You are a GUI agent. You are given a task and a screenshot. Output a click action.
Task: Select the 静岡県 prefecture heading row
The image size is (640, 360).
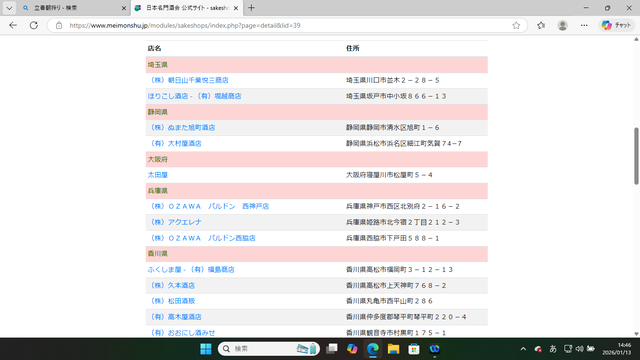pos(317,112)
